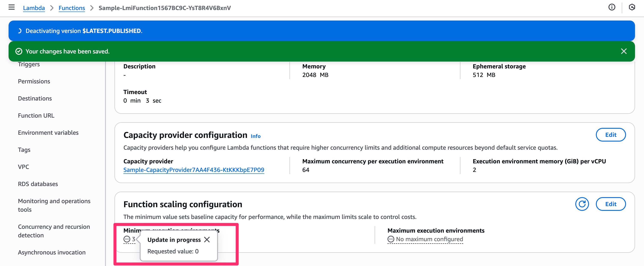Image resolution: width=644 pixels, height=266 pixels.
Task: Open the Environment variables section
Action: (48, 133)
